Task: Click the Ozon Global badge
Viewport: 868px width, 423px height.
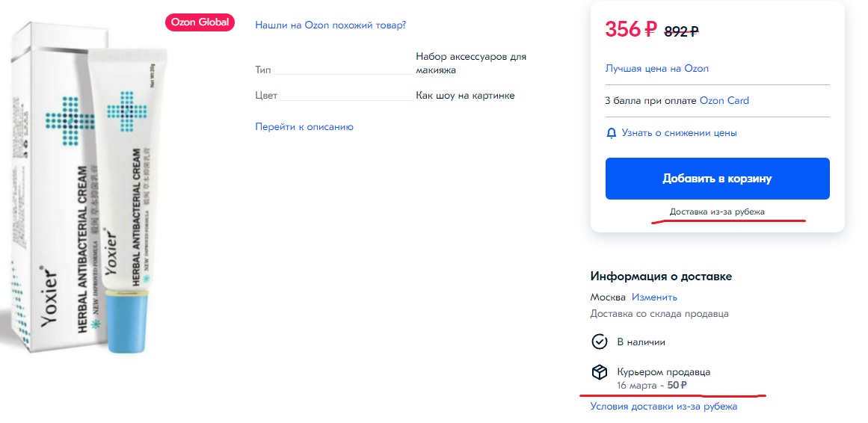Action: tap(200, 22)
